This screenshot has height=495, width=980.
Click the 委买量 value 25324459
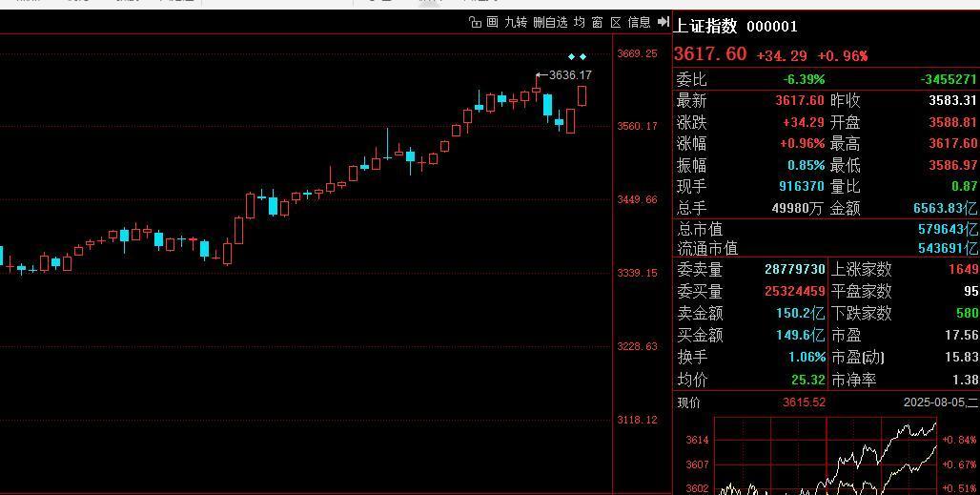point(795,291)
